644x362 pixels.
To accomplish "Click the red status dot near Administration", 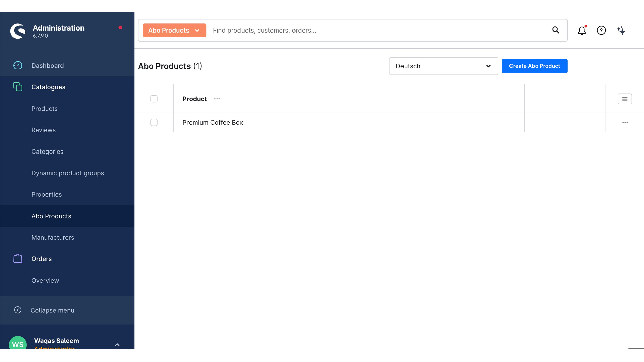I will 120,28.
